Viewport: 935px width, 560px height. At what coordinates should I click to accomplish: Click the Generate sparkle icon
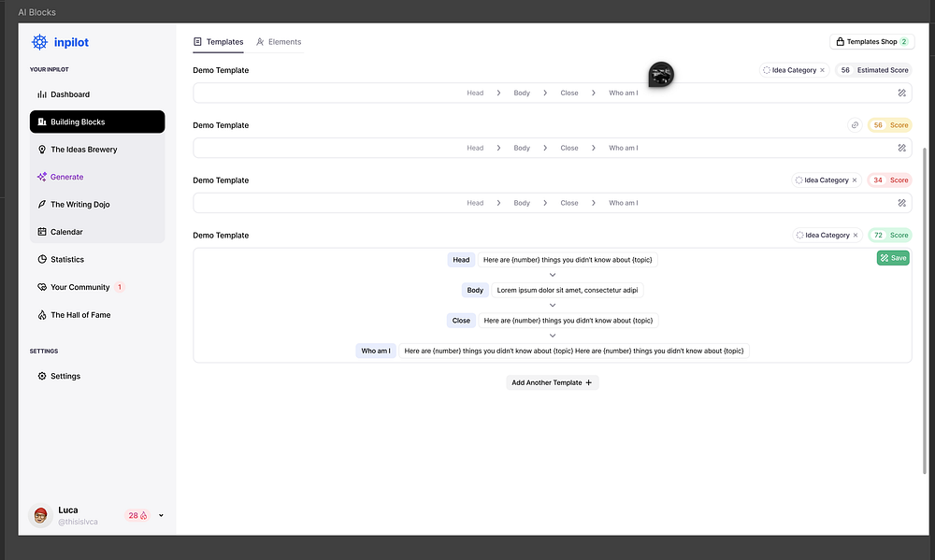(x=42, y=177)
